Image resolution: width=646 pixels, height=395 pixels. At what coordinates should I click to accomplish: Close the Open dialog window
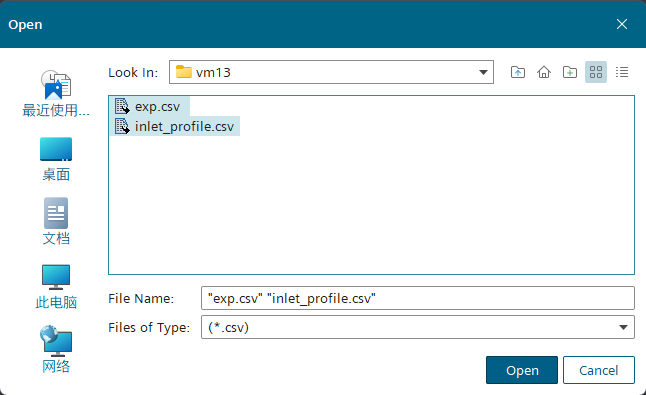point(622,24)
